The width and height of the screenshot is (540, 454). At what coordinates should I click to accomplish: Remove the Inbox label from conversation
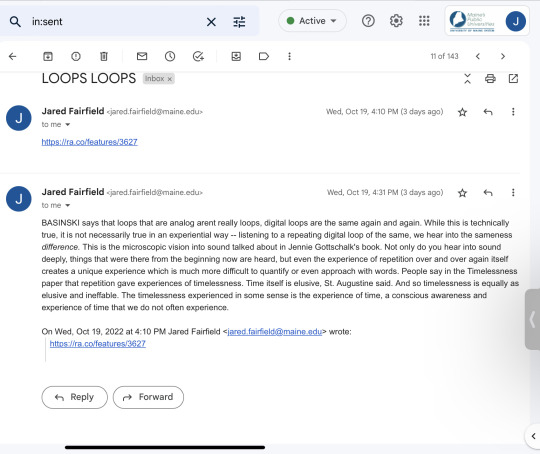coord(169,79)
